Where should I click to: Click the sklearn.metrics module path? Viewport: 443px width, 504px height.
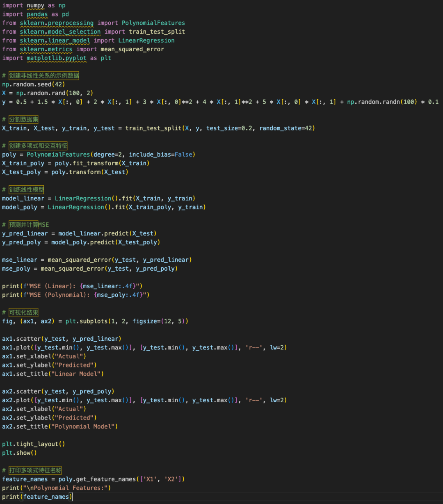46,49
